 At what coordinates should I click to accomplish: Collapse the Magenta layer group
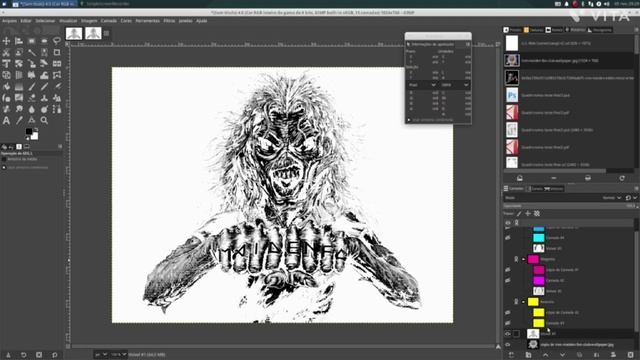click(524, 259)
